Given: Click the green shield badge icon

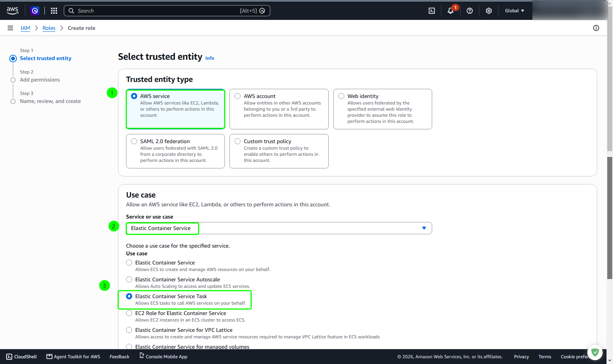Looking at the screenshot, I should pyautogui.click(x=595, y=352).
